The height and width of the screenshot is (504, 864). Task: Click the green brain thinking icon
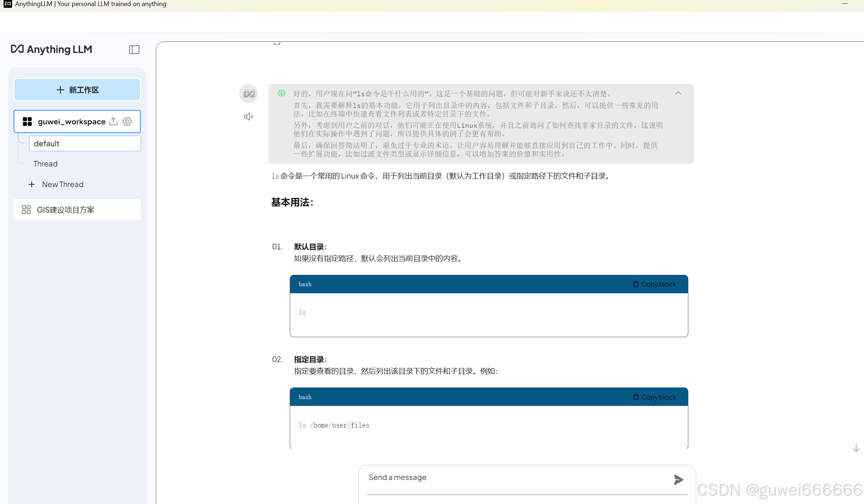(x=282, y=93)
